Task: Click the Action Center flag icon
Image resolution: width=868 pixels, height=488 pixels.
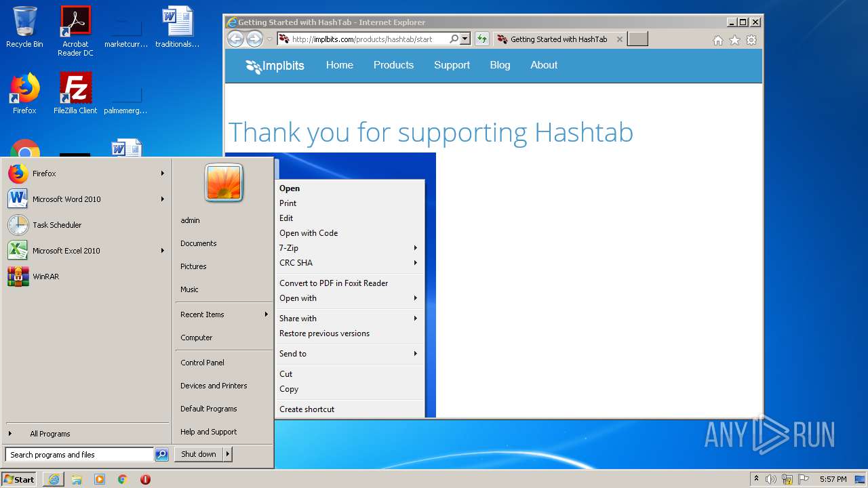Action: (x=803, y=479)
